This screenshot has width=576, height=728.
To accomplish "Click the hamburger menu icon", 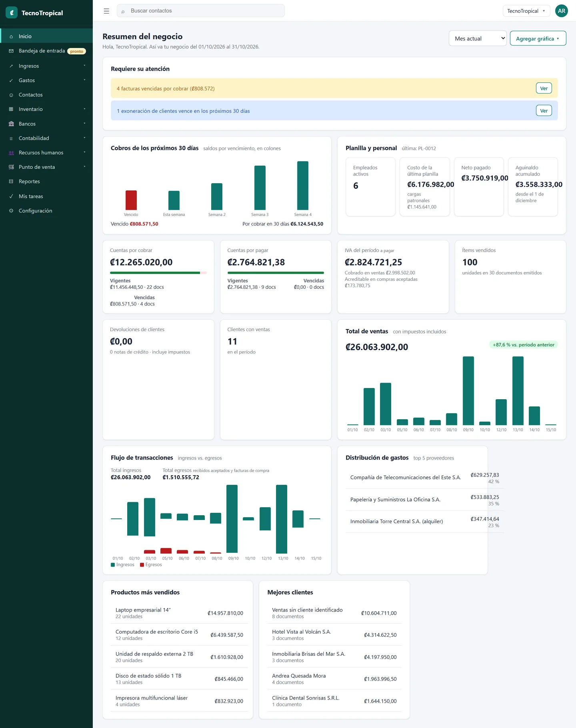I will click(106, 11).
